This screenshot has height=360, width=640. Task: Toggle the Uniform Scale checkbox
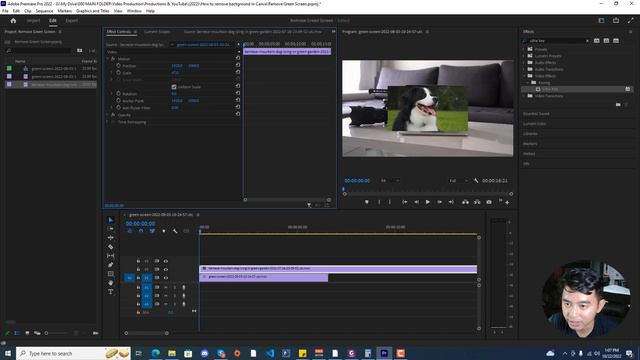click(x=174, y=87)
